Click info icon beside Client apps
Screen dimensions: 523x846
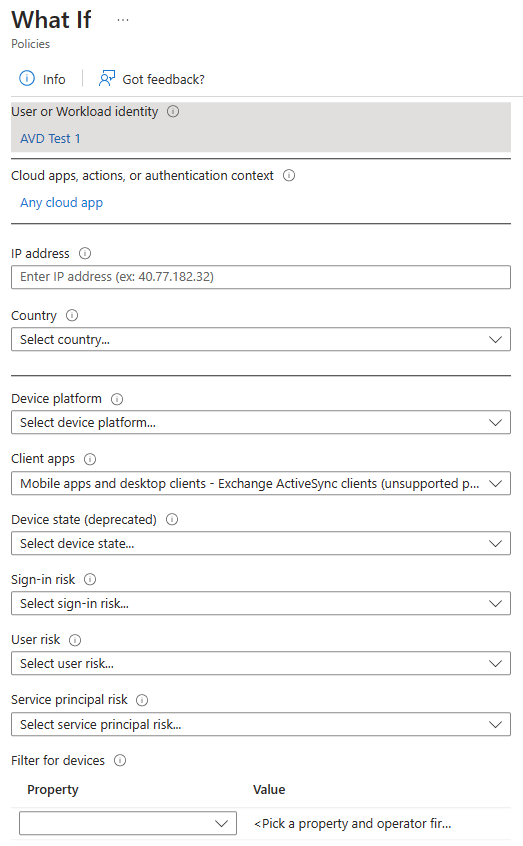pyautogui.click(x=90, y=459)
